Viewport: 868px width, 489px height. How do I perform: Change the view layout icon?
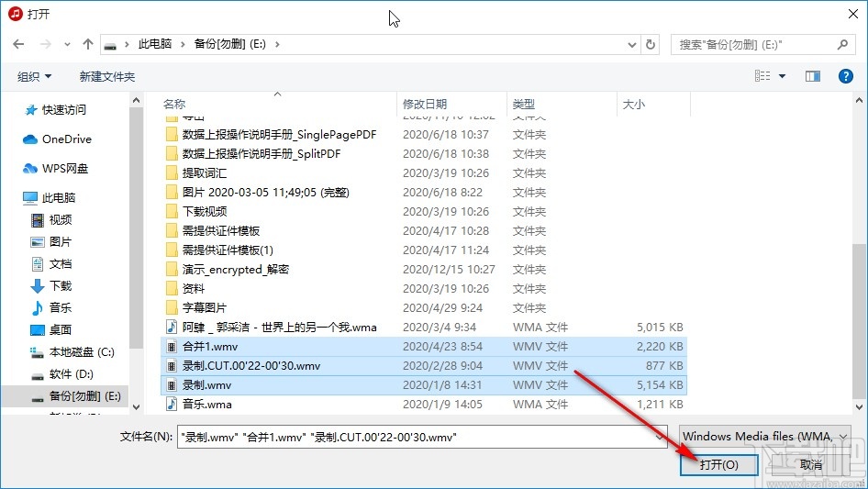pos(762,76)
